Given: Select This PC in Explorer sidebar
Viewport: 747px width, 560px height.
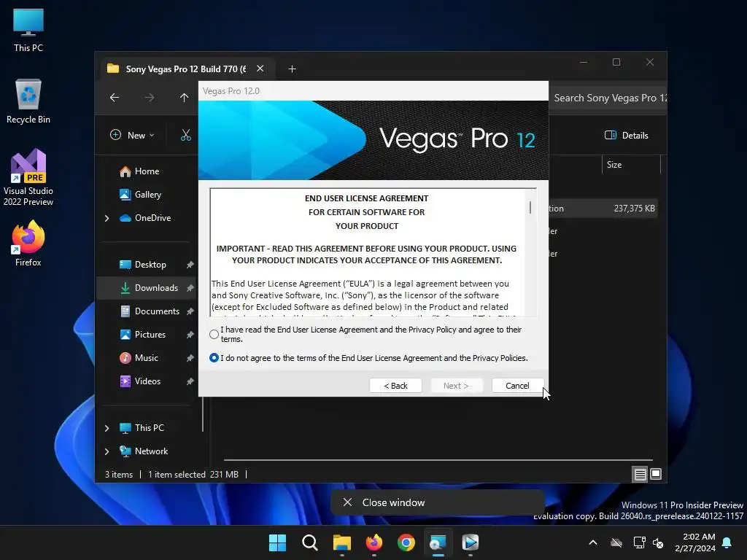Looking at the screenshot, I should [x=142, y=428].
